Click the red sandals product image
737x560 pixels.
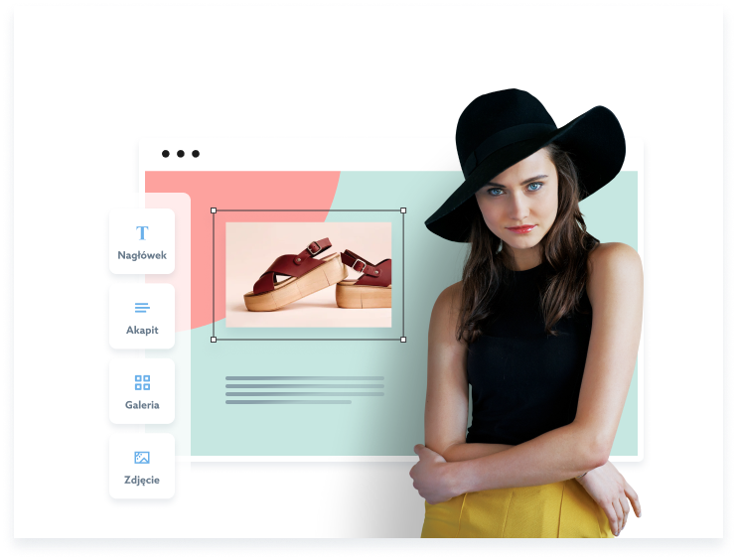[x=309, y=275]
